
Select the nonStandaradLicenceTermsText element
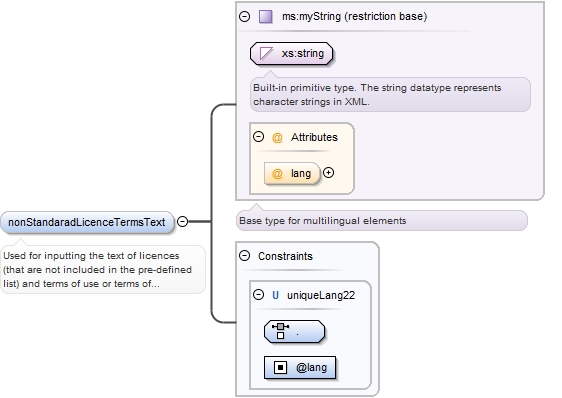pyautogui.click(x=87, y=222)
